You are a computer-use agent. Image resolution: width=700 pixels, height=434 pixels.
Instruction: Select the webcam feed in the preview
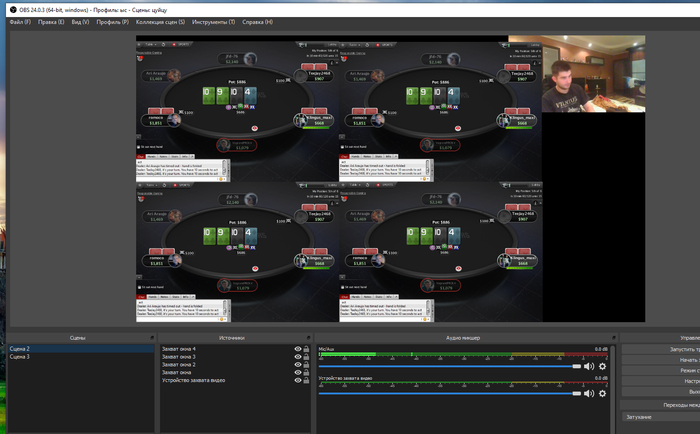click(x=593, y=74)
